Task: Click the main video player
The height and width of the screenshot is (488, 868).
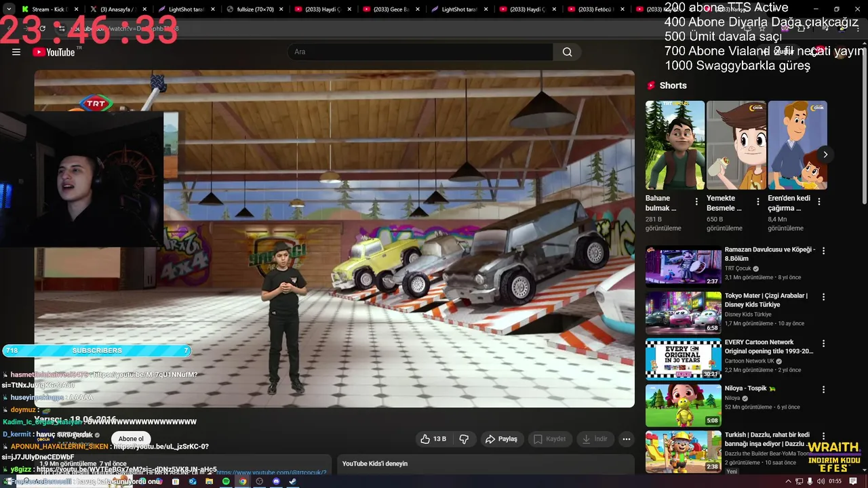Action: [334, 239]
